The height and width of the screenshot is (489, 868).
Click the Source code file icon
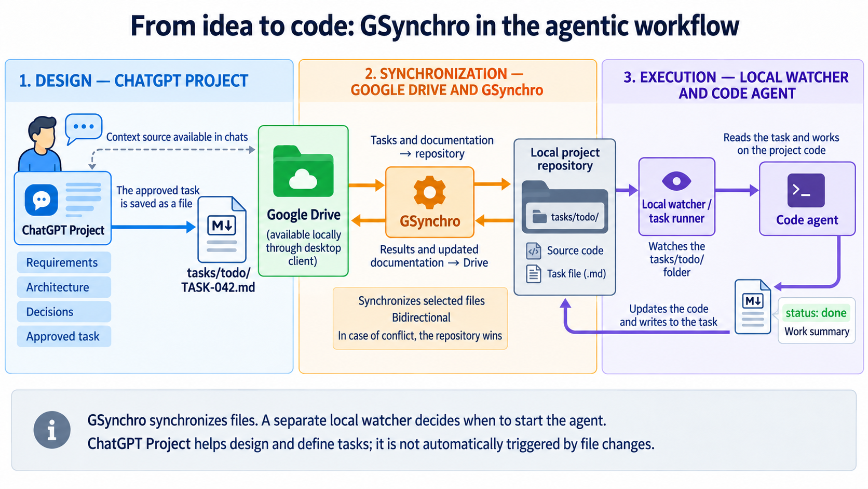(534, 251)
